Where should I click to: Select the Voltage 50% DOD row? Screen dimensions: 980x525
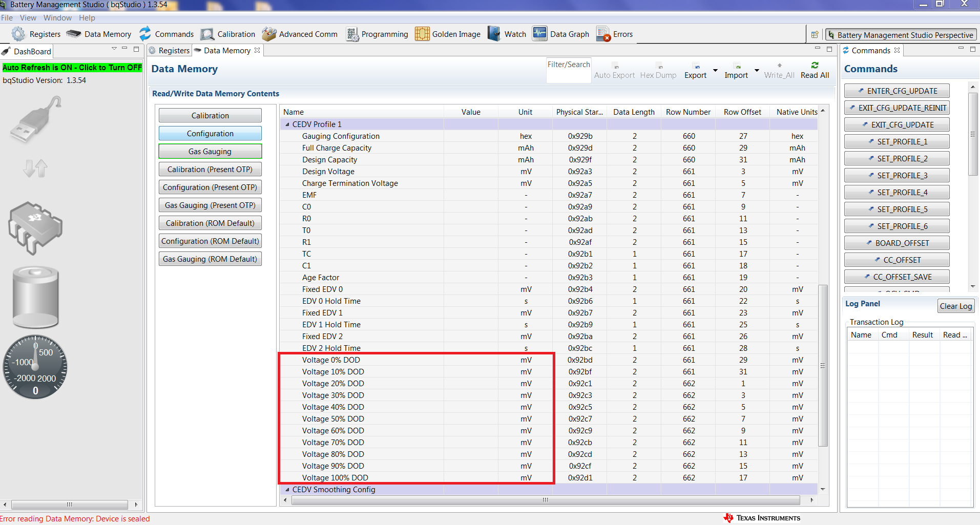tap(549, 419)
